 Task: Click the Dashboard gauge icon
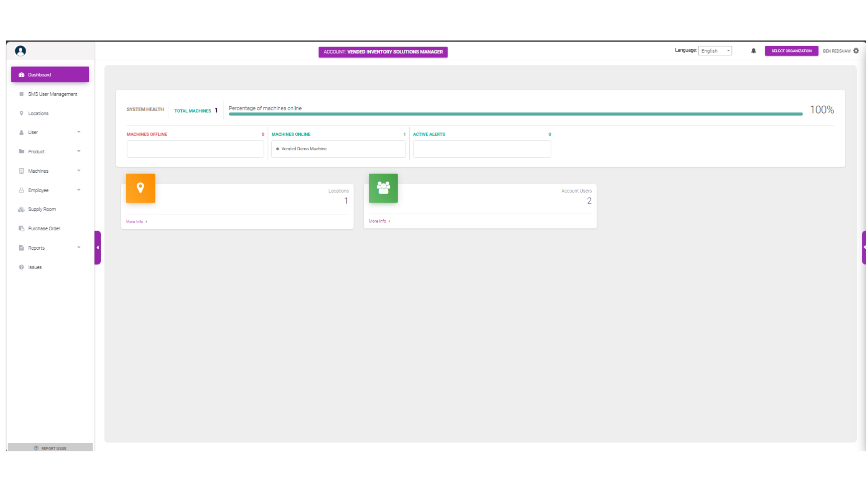[x=21, y=75]
